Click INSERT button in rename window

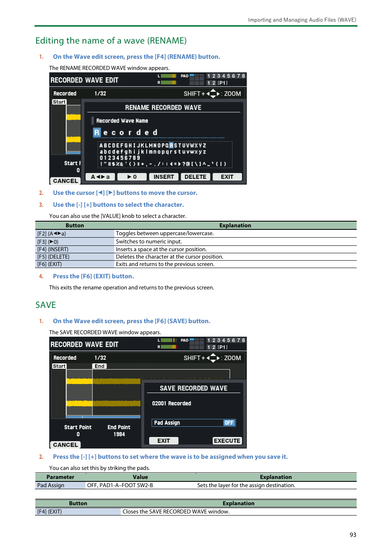pyautogui.click(x=164, y=177)
